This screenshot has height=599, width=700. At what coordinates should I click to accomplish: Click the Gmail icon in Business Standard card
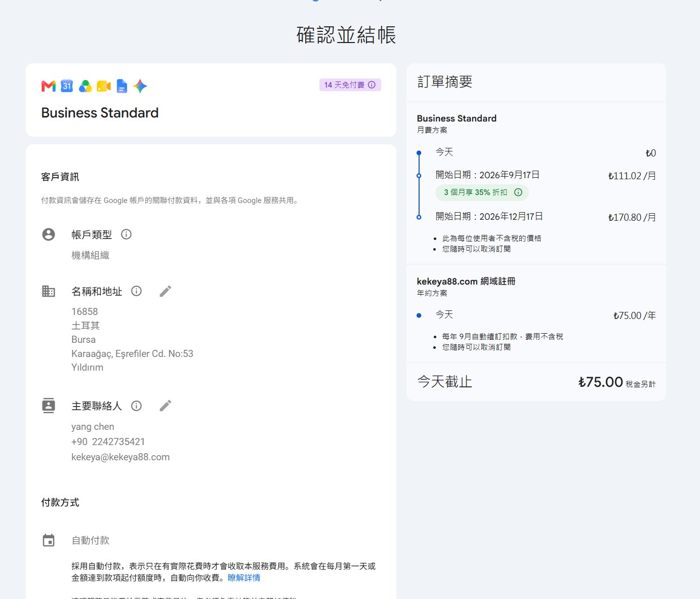pos(49,86)
